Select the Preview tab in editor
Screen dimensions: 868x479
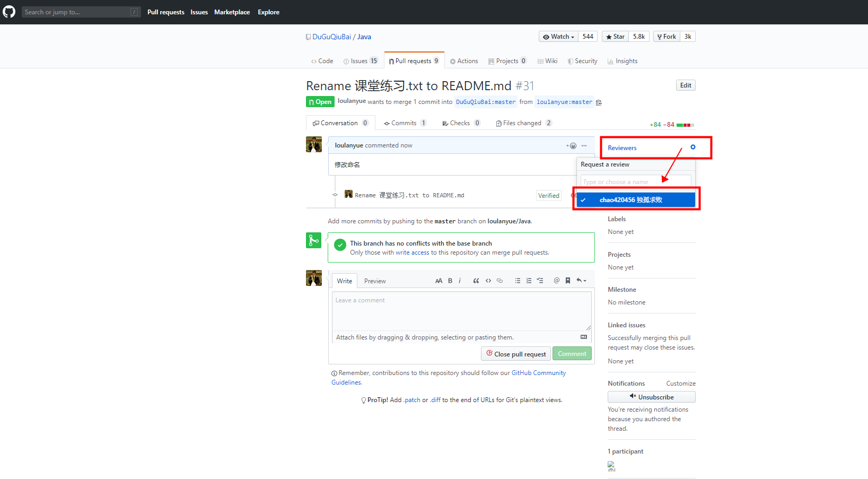coord(375,281)
